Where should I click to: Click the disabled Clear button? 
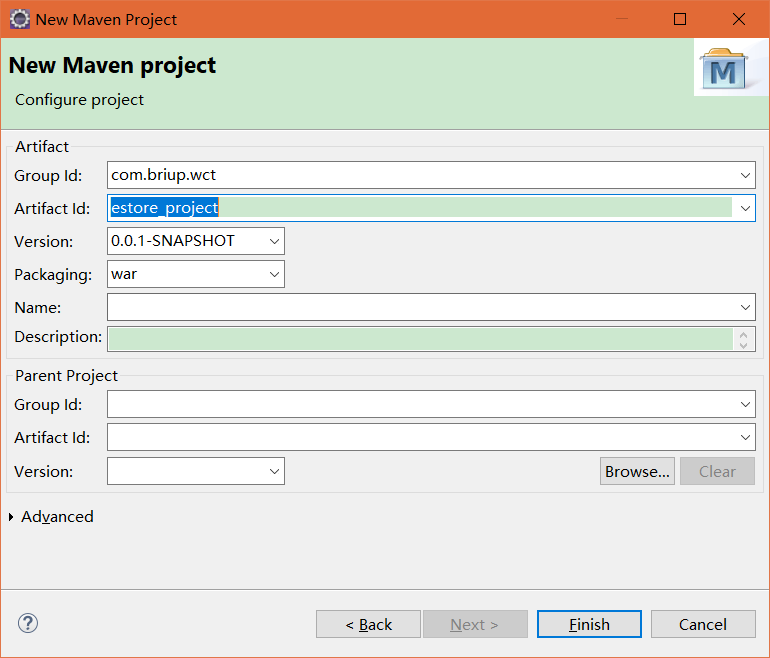pos(717,471)
